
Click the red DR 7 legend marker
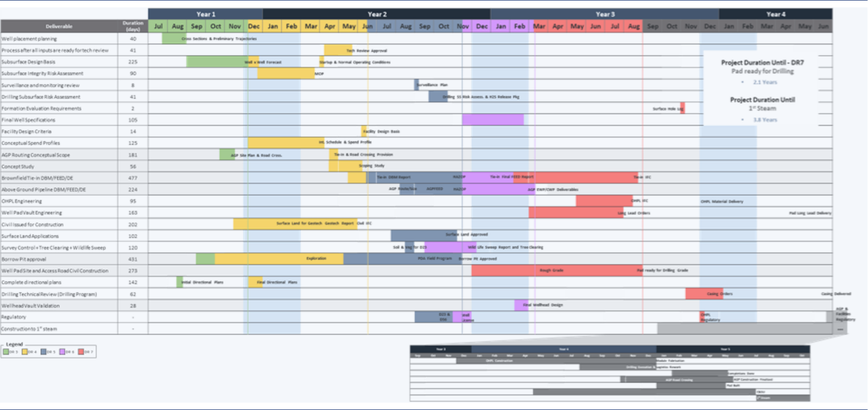[81, 352]
